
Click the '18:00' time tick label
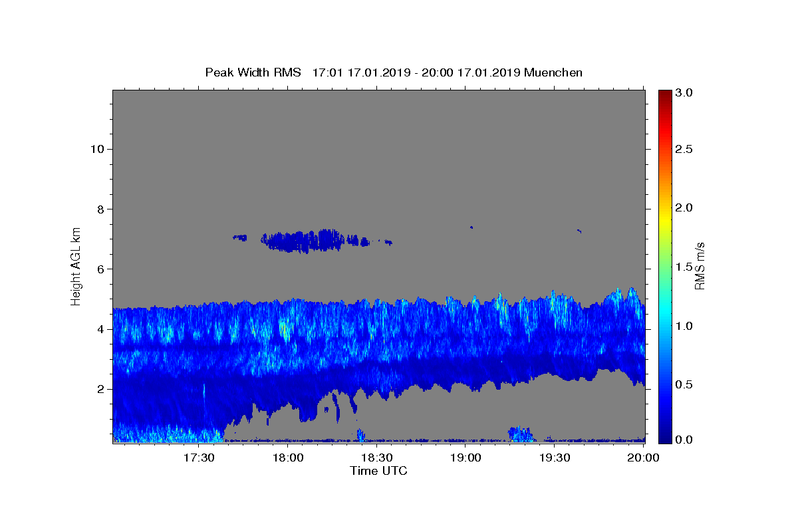pos(288,458)
